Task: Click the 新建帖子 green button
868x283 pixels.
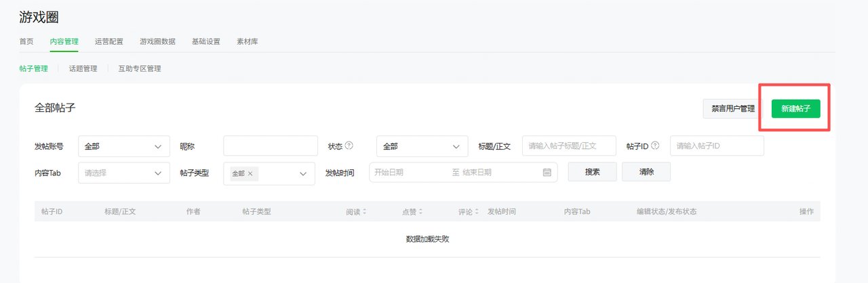Action: 795,108
